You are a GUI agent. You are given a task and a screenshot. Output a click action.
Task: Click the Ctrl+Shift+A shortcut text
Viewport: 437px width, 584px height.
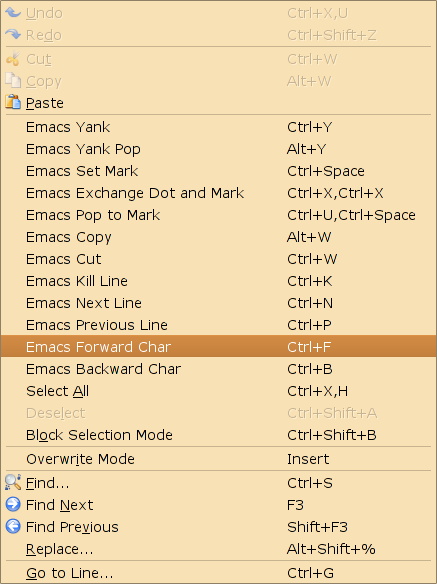[332, 413]
